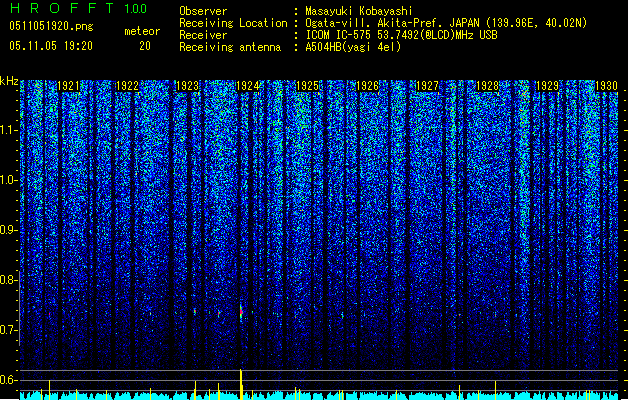
Task: Click the 1922 time marker
Action: click(127, 86)
